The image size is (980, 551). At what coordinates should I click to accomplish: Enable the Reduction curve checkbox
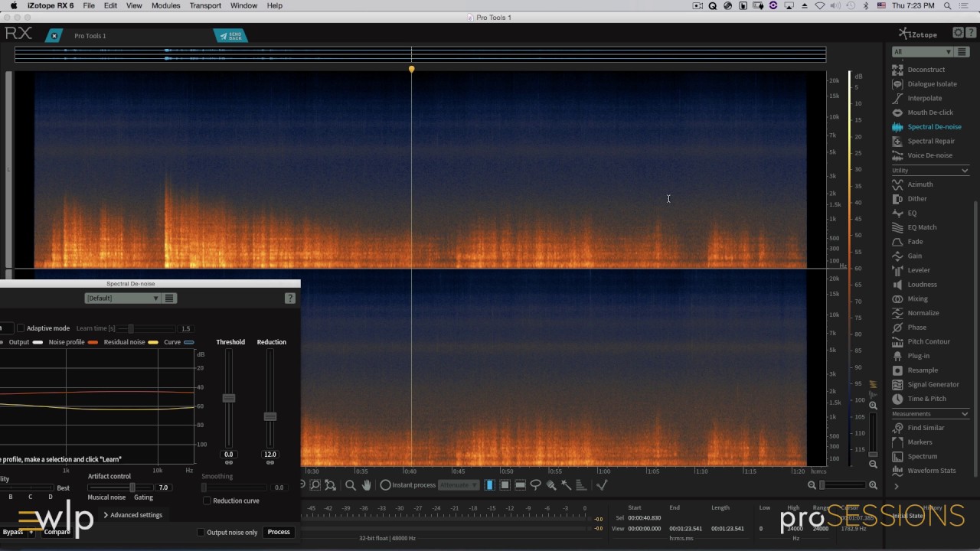[x=207, y=500]
